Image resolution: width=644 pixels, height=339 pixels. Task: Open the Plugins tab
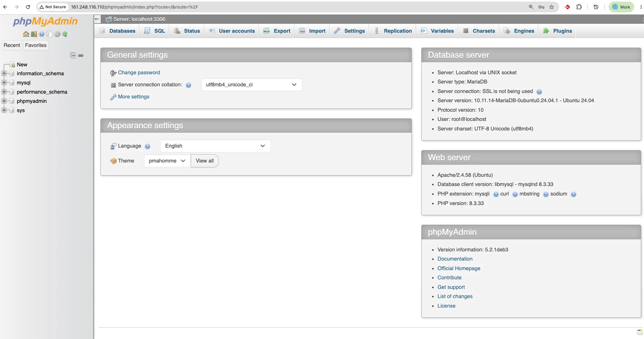pyautogui.click(x=558, y=31)
